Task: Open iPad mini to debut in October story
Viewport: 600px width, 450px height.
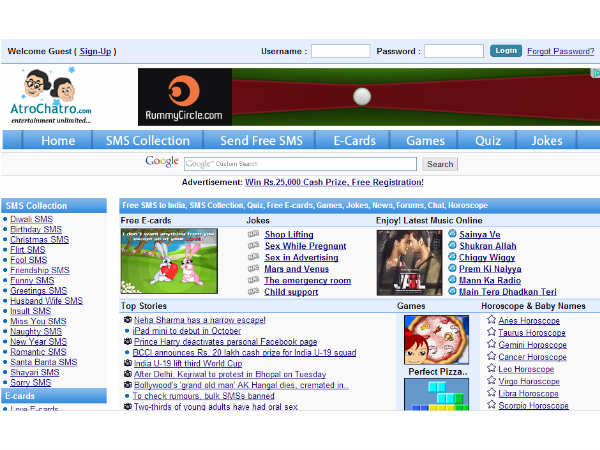Action: pyautogui.click(x=187, y=330)
